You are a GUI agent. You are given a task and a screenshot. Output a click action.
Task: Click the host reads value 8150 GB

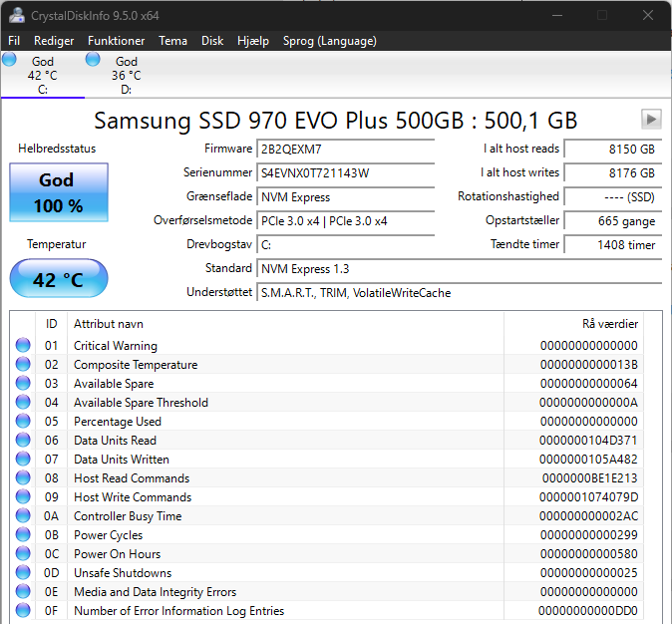(613, 150)
